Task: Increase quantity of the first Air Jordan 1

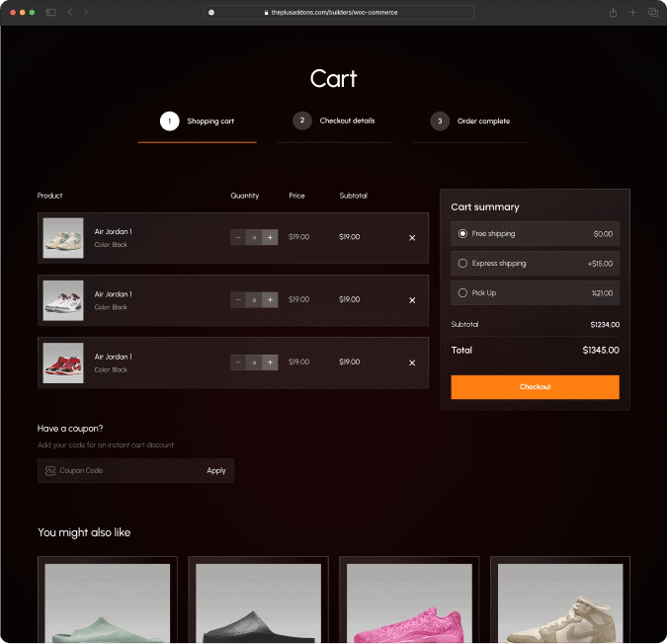Action: tap(270, 237)
